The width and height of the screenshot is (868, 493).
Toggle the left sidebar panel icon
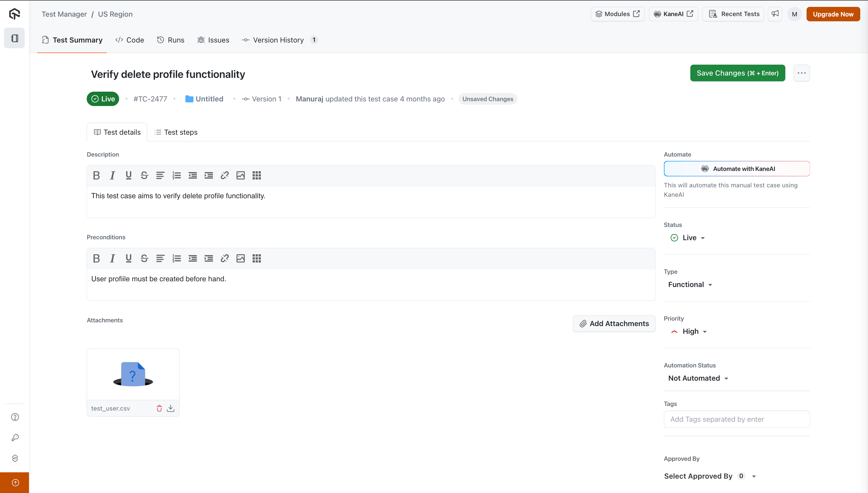click(x=15, y=38)
